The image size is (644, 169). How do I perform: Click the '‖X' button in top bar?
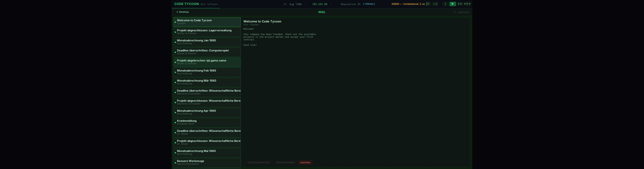428,4
